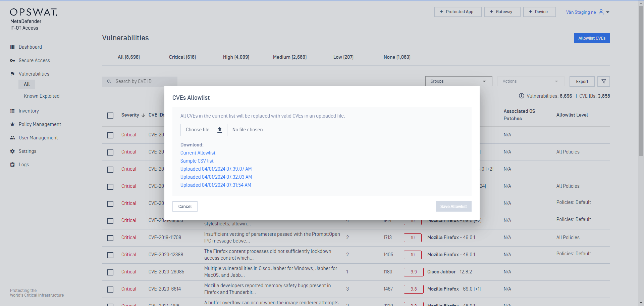Open the filter funnel icon button

[x=603, y=81]
